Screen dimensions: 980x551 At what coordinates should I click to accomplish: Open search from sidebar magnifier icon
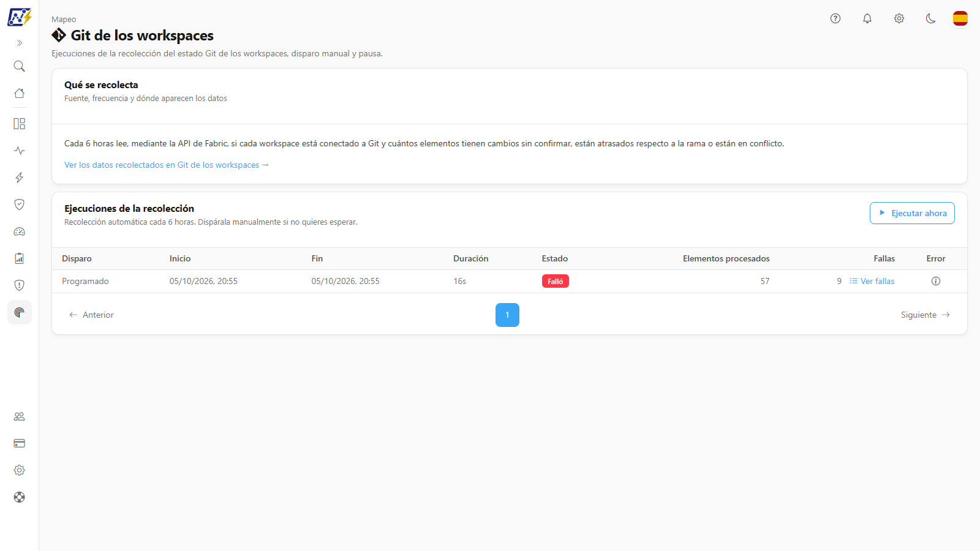click(x=20, y=66)
